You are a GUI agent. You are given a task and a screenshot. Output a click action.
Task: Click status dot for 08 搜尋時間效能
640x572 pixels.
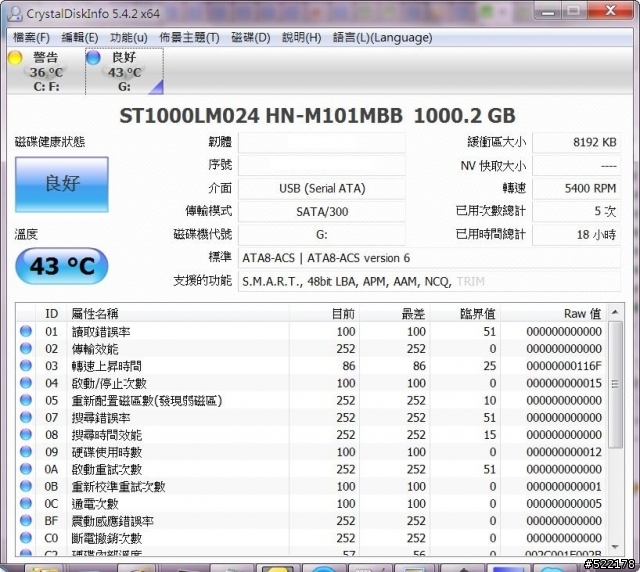[26, 434]
